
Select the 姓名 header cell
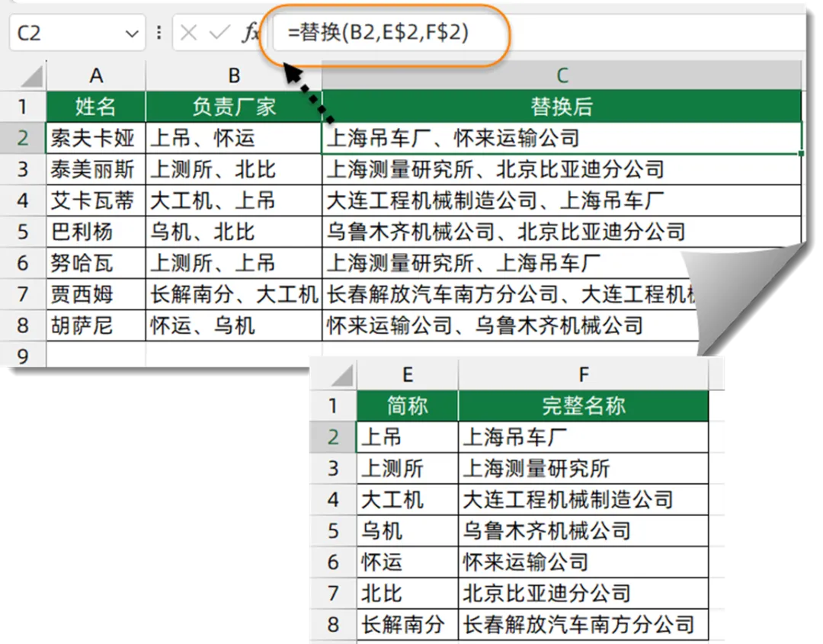click(95, 107)
